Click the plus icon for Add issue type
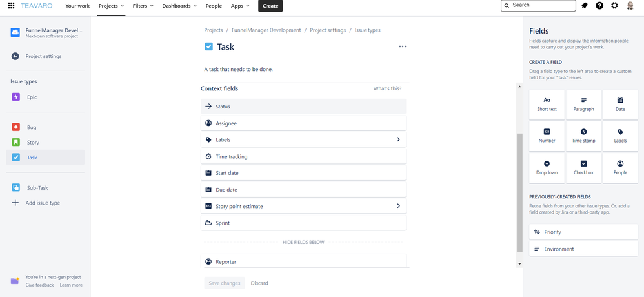This screenshot has width=644, height=297. click(x=15, y=203)
